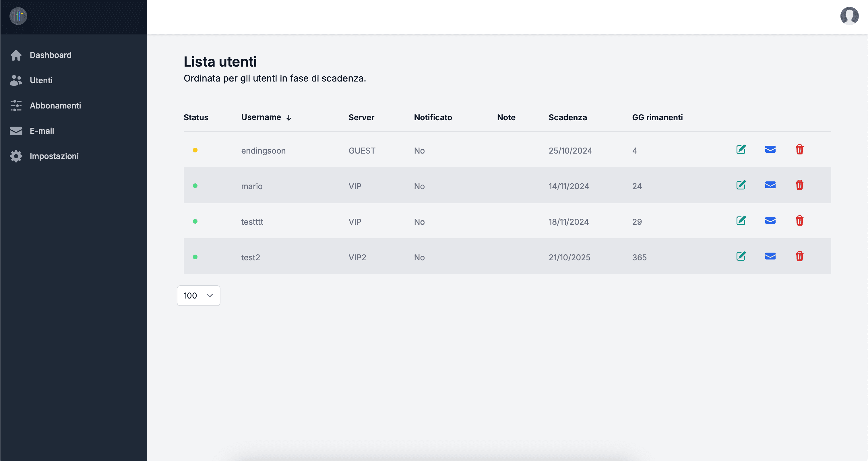Email the test2 user
Image resolution: width=868 pixels, height=461 pixels.
coord(770,256)
